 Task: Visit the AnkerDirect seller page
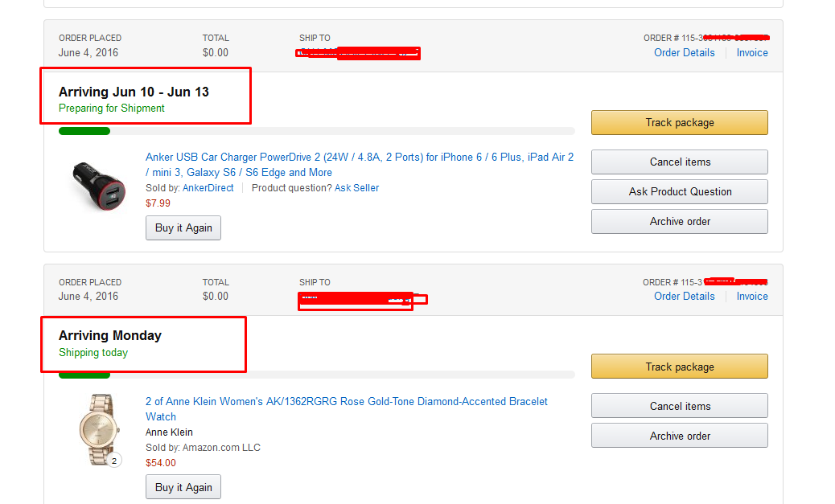pyautogui.click(x=208, y=188)
